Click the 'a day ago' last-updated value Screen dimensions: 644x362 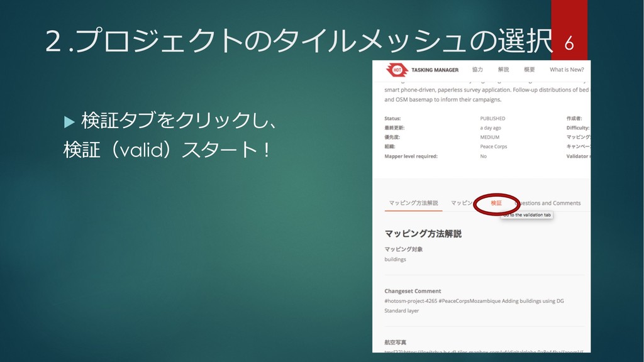click(x=491, y=128)
